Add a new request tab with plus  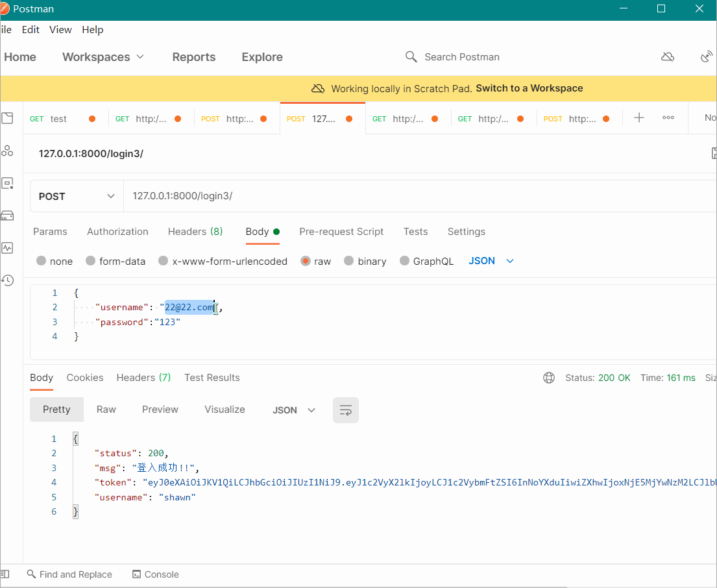(639, 118)
